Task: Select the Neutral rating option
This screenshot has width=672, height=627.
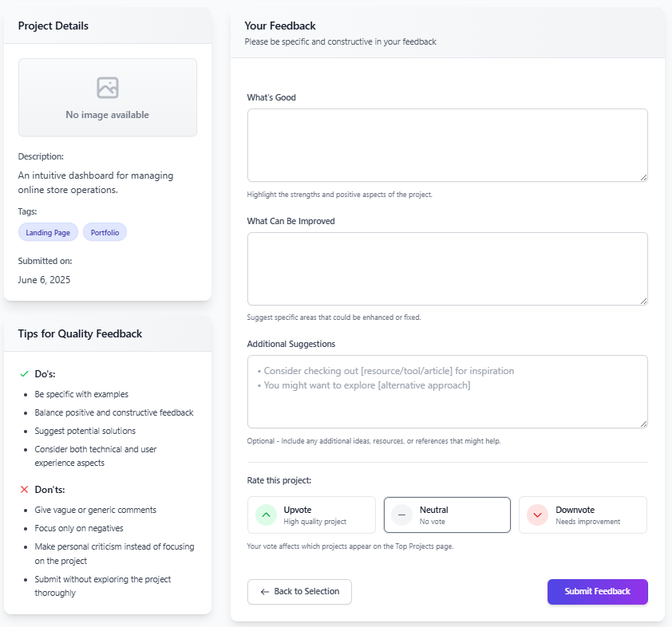Action: 447,515
